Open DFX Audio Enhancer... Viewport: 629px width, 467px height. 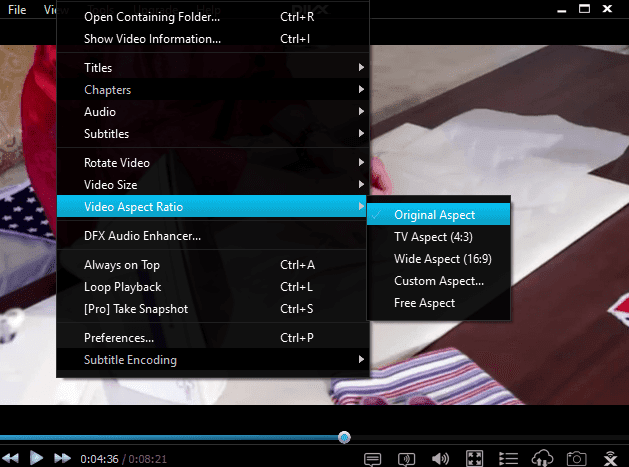213,235
